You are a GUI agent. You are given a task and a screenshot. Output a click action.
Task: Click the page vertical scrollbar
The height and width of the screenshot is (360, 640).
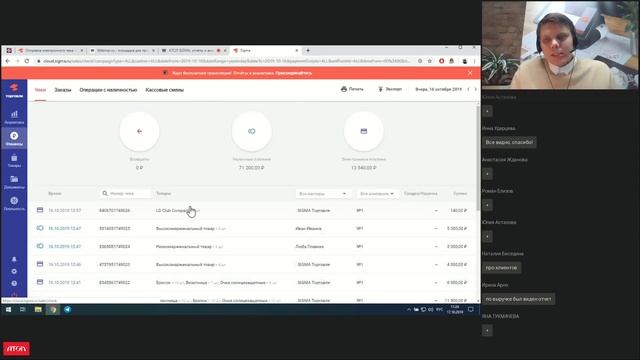tap(478, 157)
